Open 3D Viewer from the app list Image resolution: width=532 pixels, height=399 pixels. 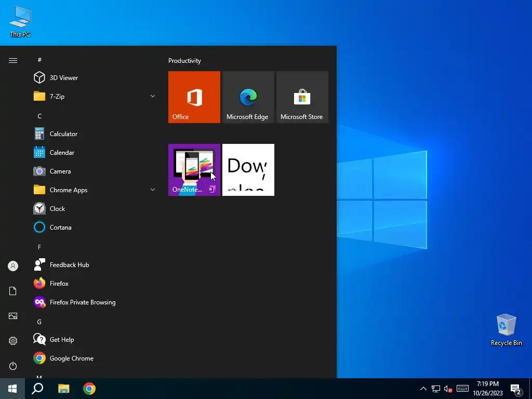point(95,78)
